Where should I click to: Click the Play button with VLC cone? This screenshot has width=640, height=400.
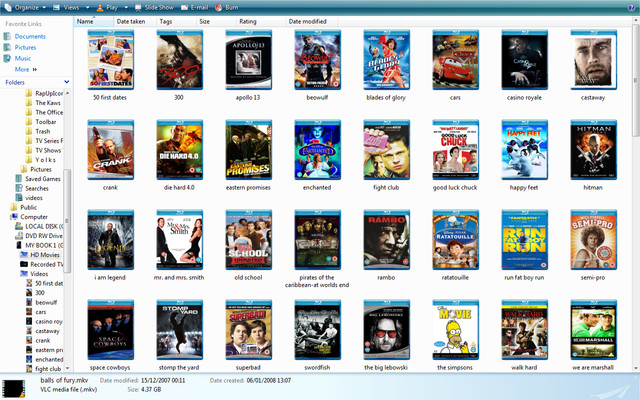click(107, 7)
